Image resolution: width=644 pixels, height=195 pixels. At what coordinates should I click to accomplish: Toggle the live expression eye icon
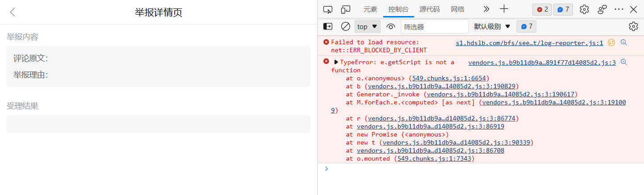[391, 26]
